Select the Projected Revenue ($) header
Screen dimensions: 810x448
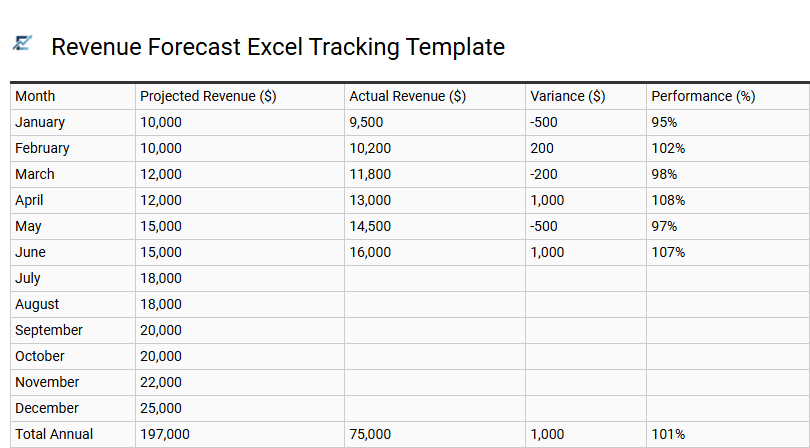pos(208,96)
